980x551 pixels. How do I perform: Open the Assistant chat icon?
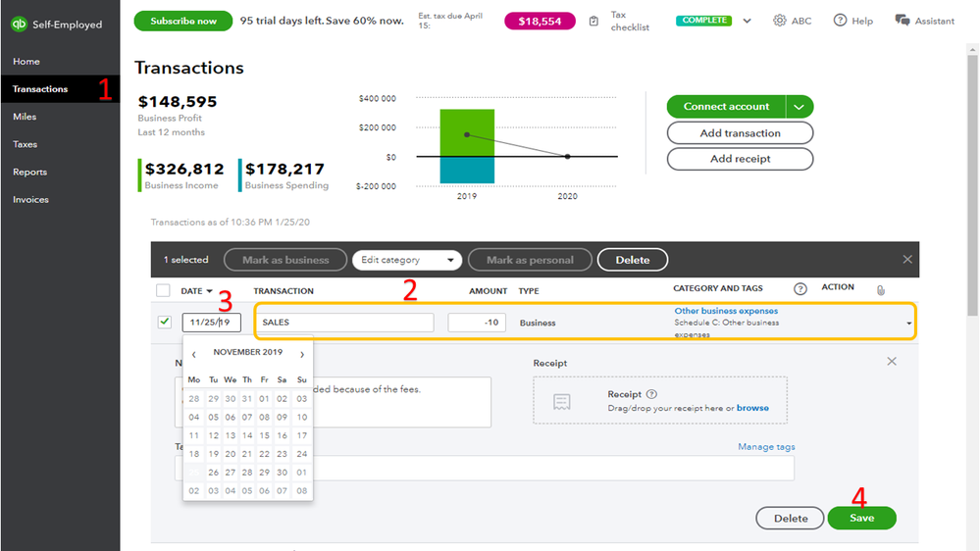902,21
